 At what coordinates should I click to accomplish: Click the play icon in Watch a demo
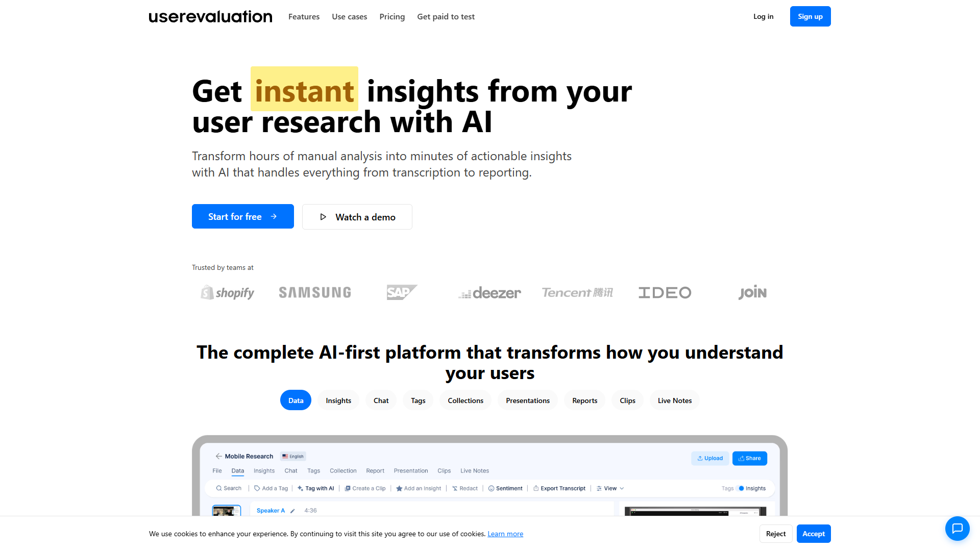pos(323,217)
